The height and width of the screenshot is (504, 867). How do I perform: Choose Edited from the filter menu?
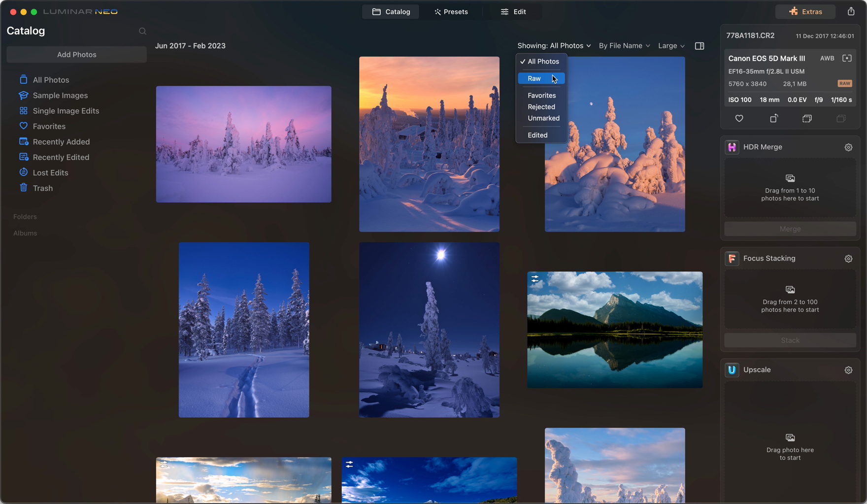(x=537, y=135)
